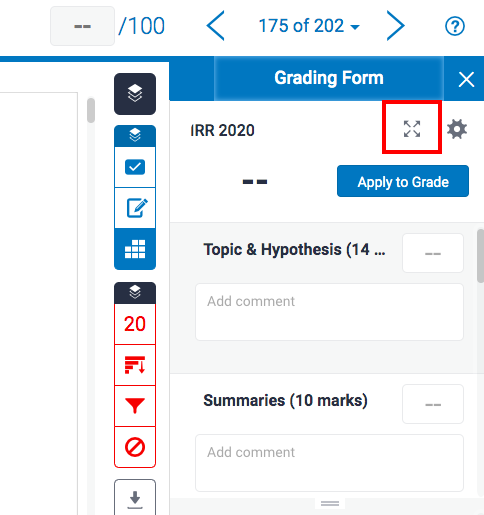Download the paper with the download icon
484x515 pixels.
tap(135, 499)
